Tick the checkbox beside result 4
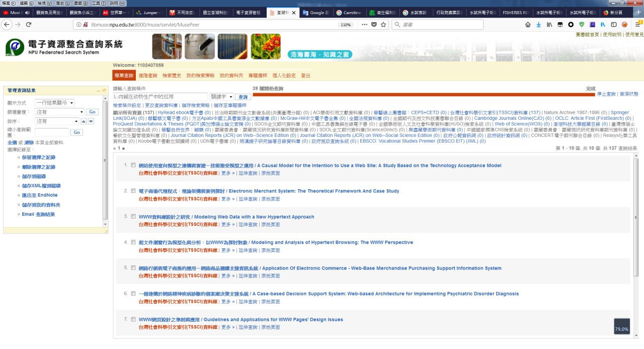The height and width of the screenshot is (349, 644). (x=133, y=242)
